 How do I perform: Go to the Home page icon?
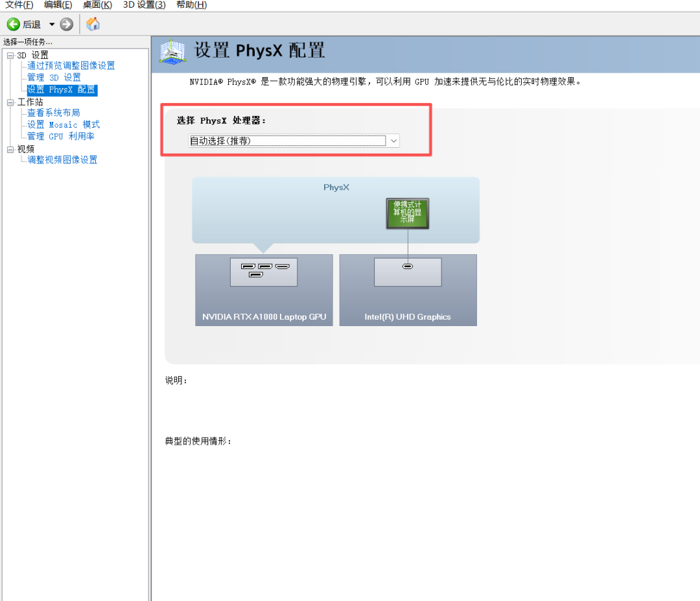(x=93, y=24)
